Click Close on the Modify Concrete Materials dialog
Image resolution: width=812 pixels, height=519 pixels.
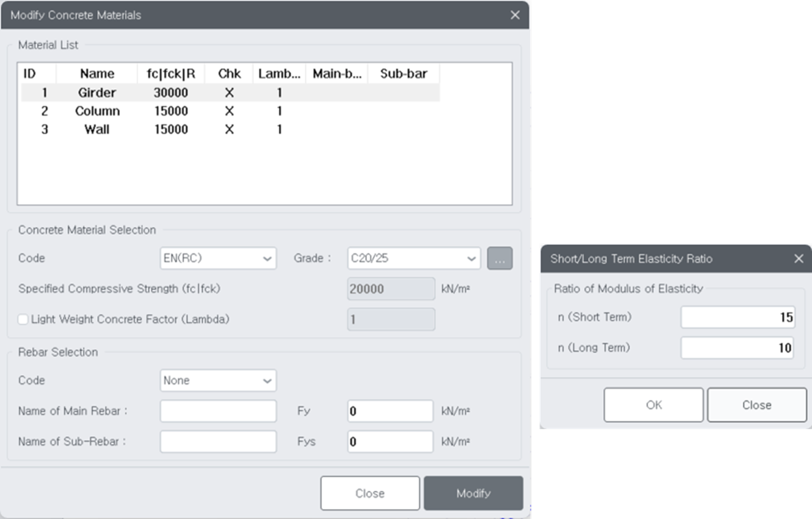pyautogui.click(x=369, y=493)
